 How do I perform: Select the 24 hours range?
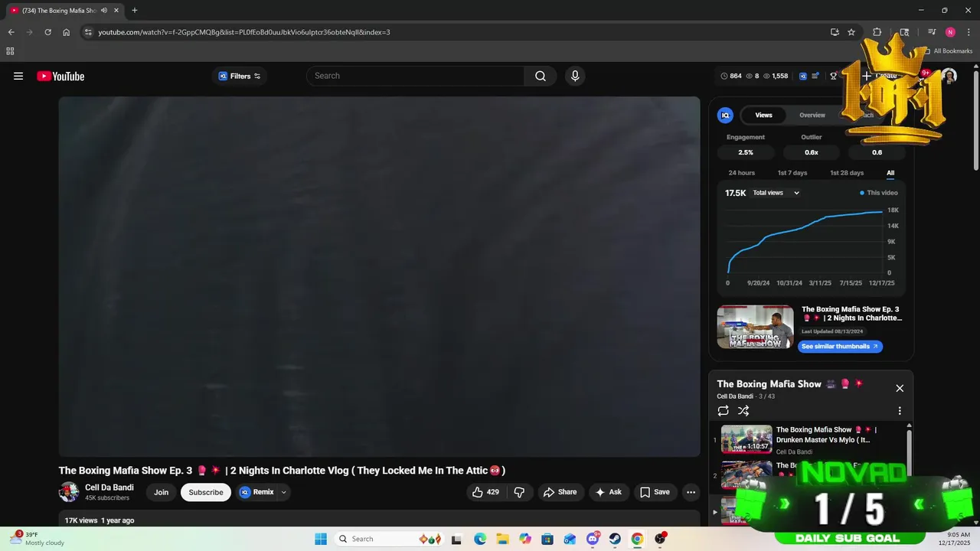pyautogui.click(x=741, y=173)
